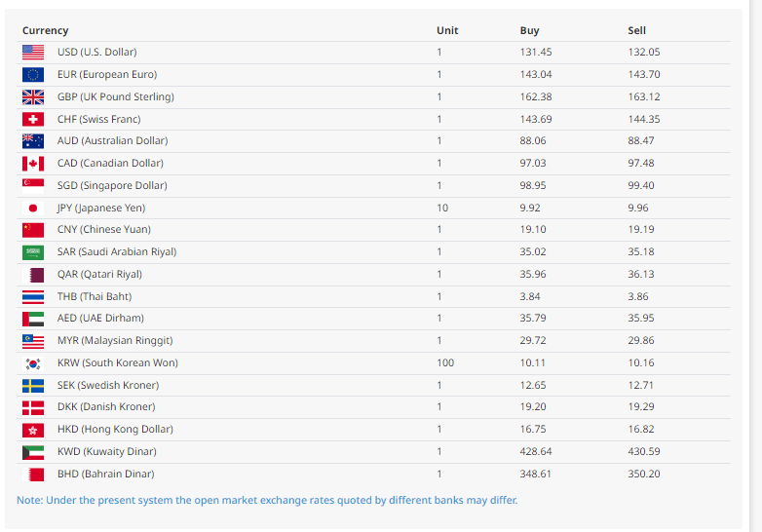Click the Unit column header
This screenshot has width=762, height=532.
(446, 31)
